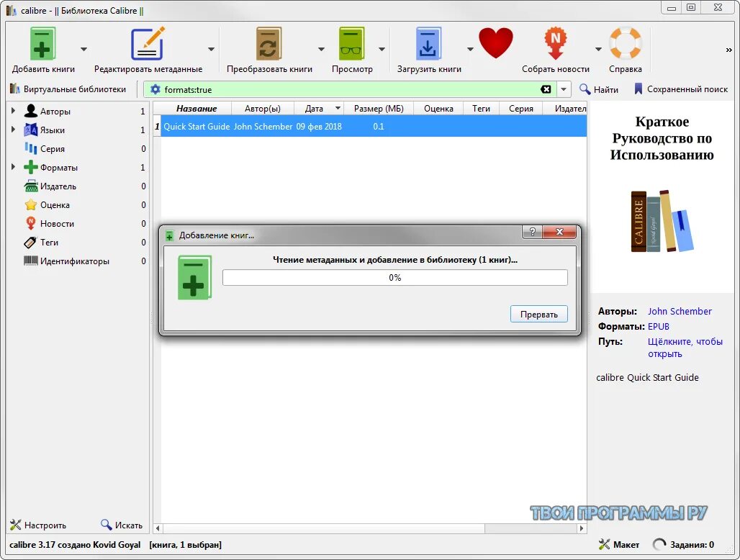Click the book cover image in the details panel
The image size is (740, 560).
click(x=662, y=198)
